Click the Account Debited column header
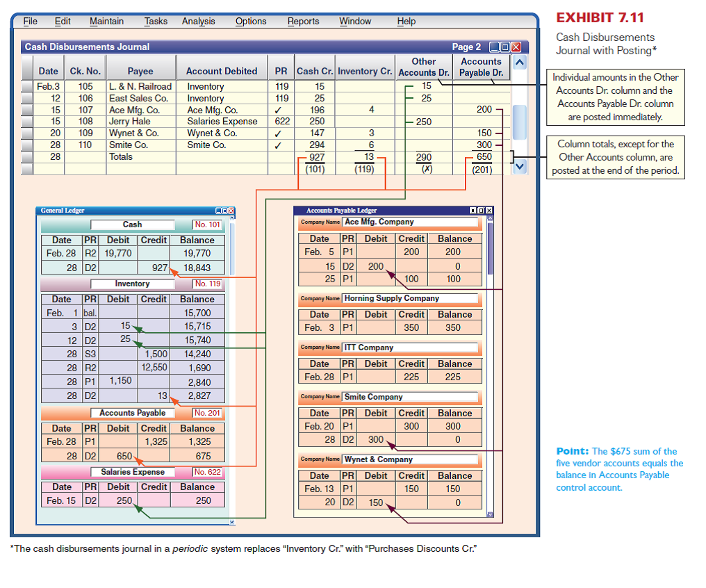The width and height of the screenshot is (706, 588). click(222, 71)
